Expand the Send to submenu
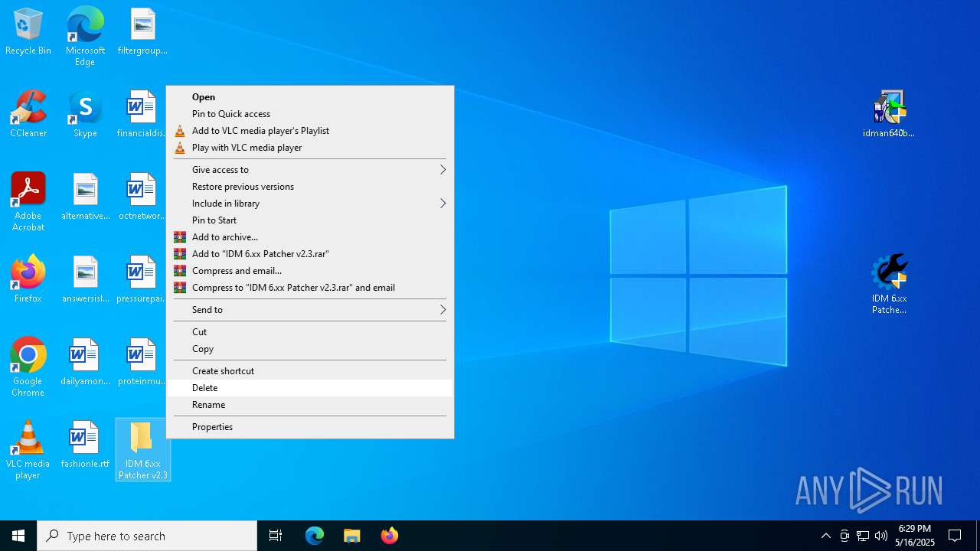 pos(310,310)
